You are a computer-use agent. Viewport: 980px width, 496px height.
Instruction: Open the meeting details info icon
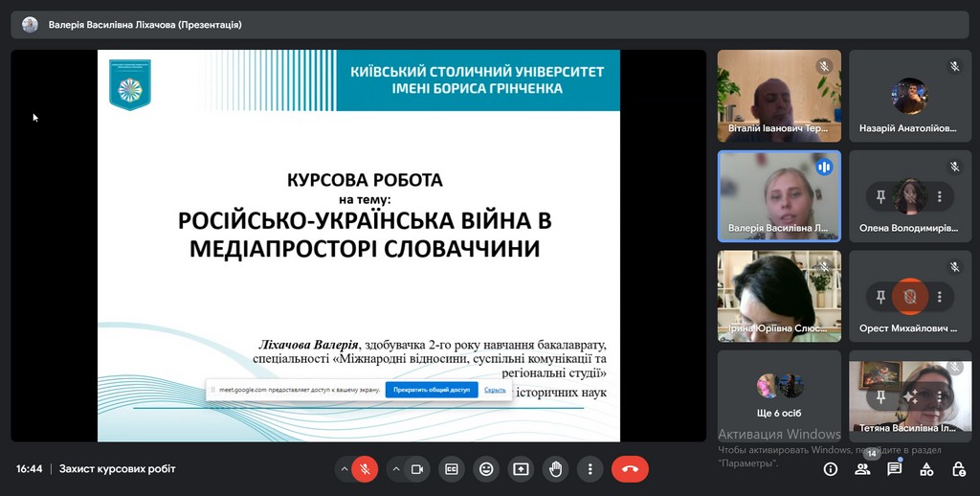pyautogui.click(x=831, y=469)
